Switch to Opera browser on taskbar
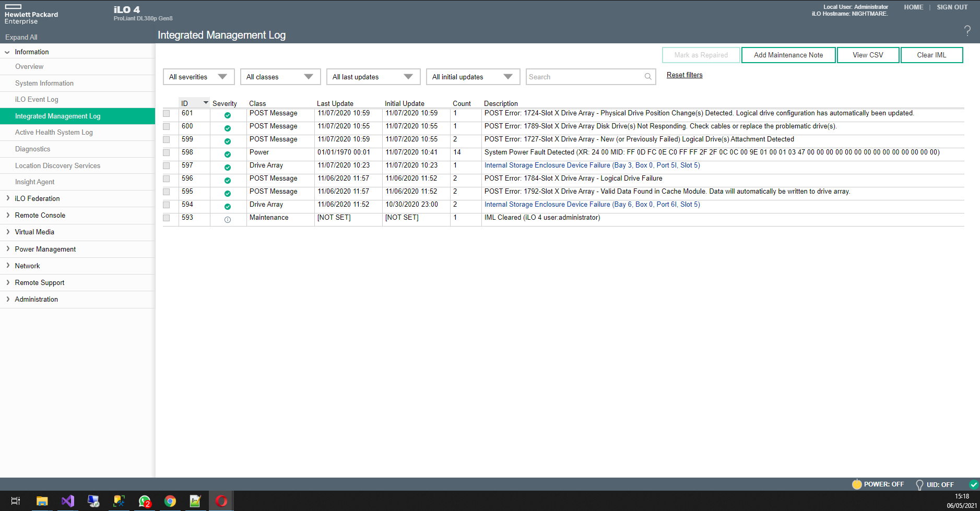Viewport: 980px width, 511px height. [221, 501]
